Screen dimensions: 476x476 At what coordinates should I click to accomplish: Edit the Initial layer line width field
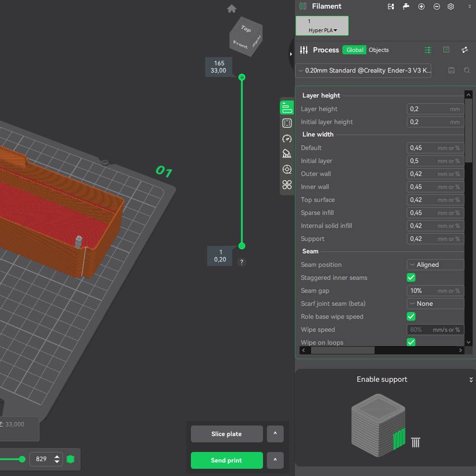(x=435, y=161)
